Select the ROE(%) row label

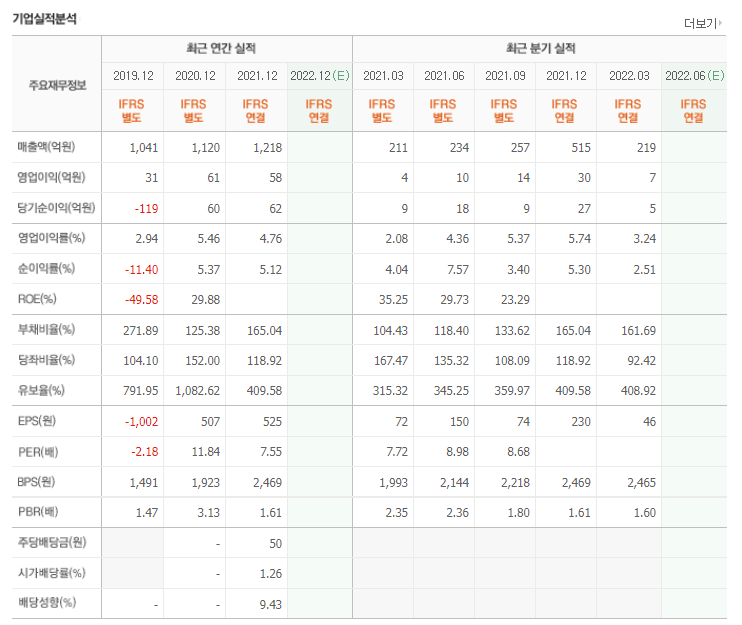[37, 299]
